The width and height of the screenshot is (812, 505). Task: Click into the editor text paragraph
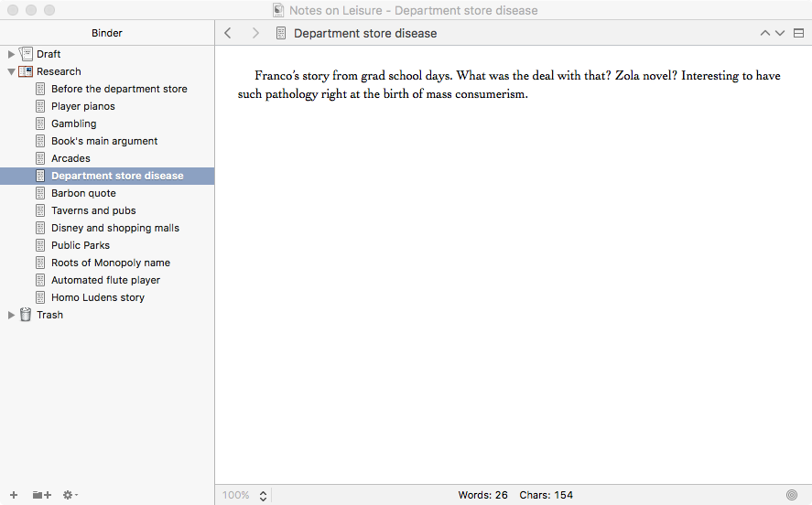point(509,85)
